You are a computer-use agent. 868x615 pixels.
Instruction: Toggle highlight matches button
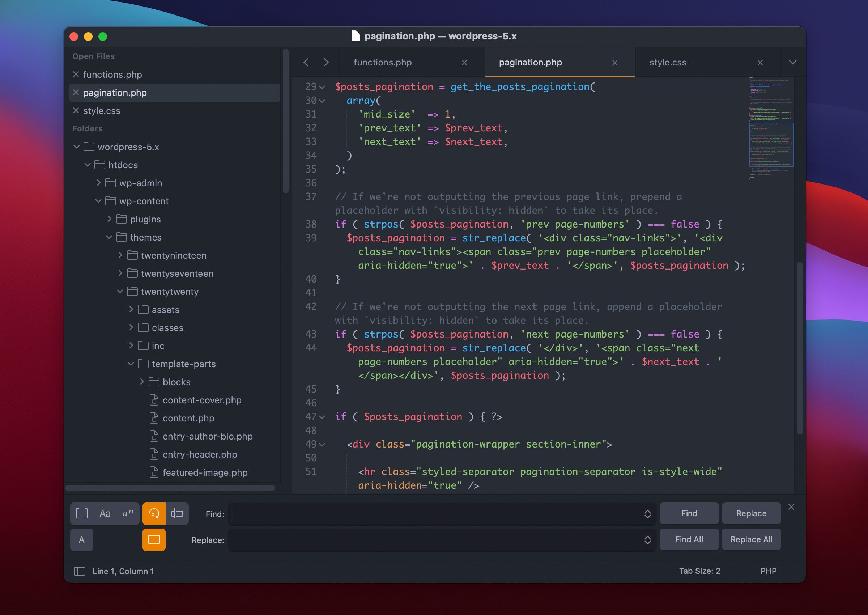pyautogui.click(x=154, y=539)
